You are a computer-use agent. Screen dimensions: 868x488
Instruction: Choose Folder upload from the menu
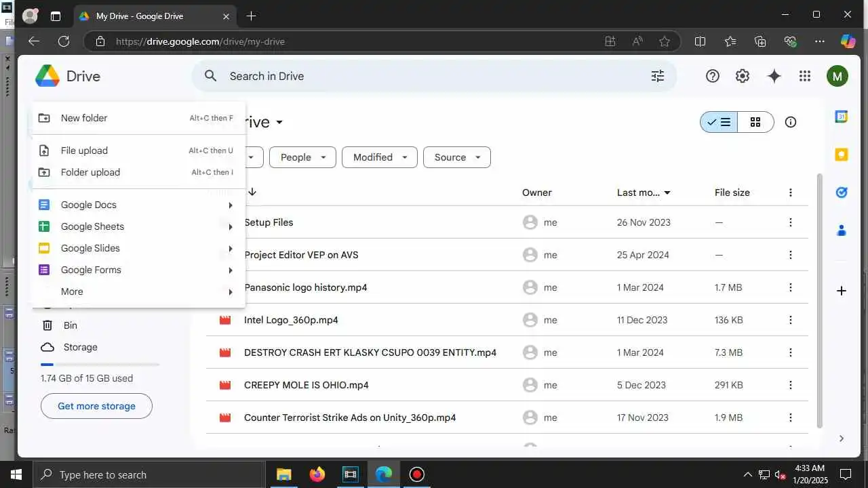tap(138, 172)
